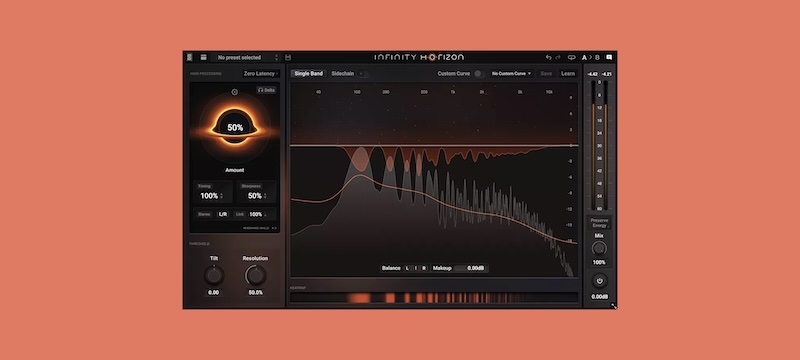Redo the last undone change
Viewport: 800px width, 360px height.
[x=558, y=58]
